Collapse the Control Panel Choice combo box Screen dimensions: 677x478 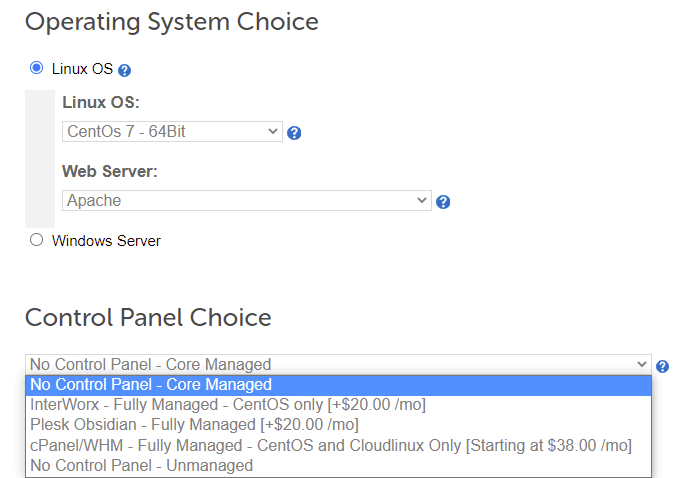pyautogui.click(x=338, y=365)
